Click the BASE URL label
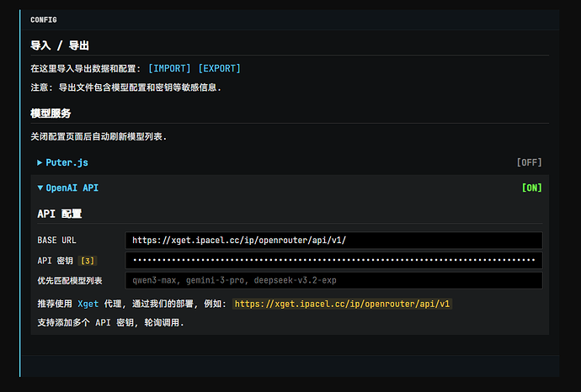The width and height of the screenshot is (581, 392). coord(56,241)
